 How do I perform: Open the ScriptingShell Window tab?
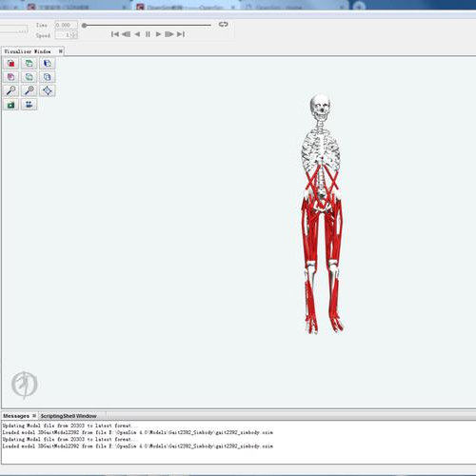pos(69,416)
